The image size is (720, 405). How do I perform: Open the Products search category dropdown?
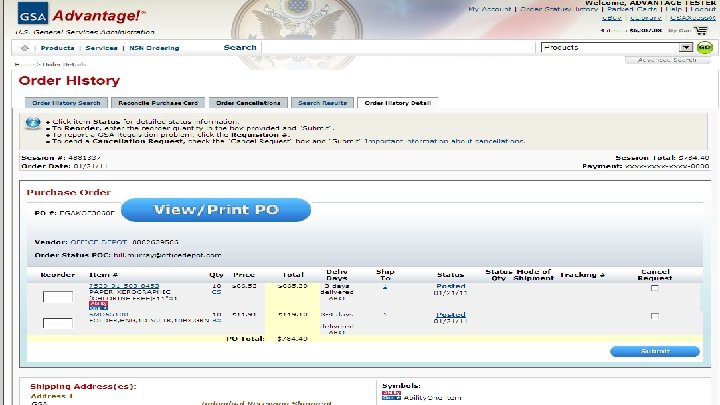pos(617,47)
